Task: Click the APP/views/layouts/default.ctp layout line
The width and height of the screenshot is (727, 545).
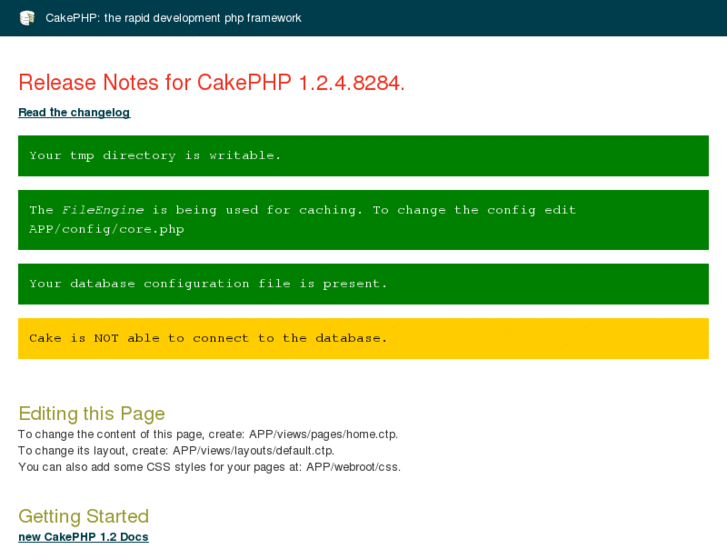Action: tap(176, 450)
